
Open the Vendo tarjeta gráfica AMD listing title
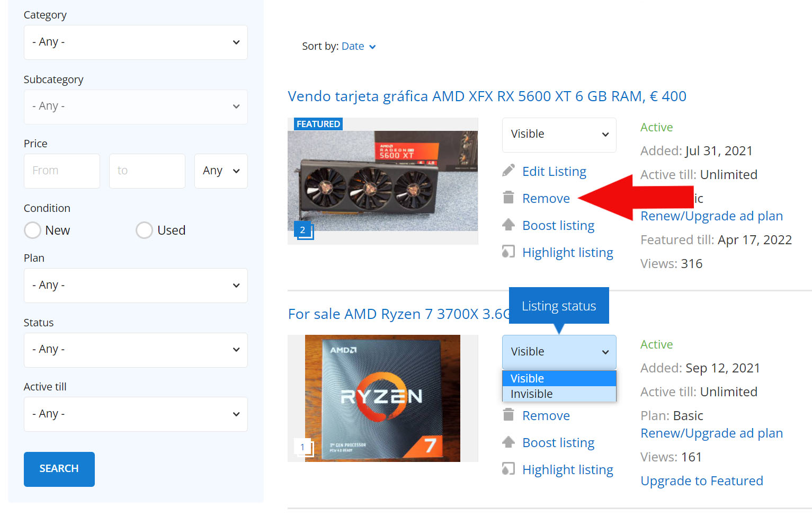point(487,96)
